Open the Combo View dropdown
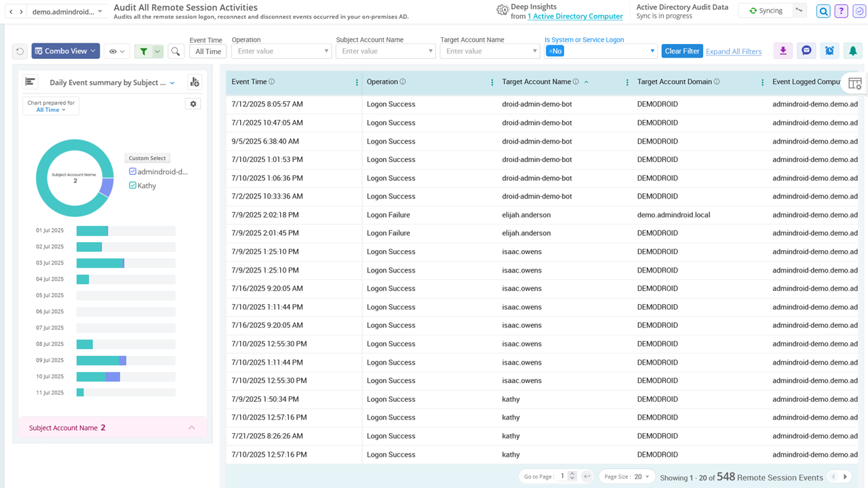868x488 pixels. 65,50
